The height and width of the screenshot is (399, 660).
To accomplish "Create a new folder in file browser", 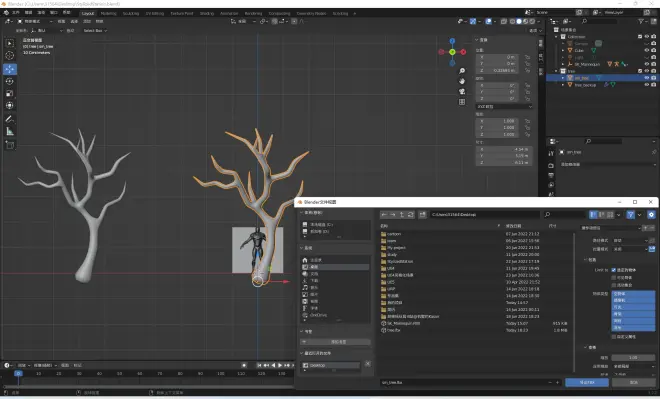I will point(422,215).
